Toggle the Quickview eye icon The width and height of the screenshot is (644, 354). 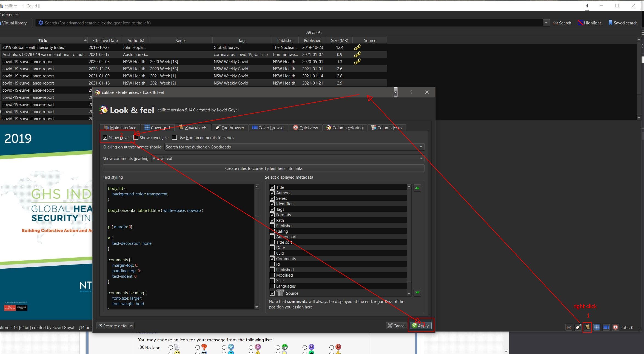point(615,327)
